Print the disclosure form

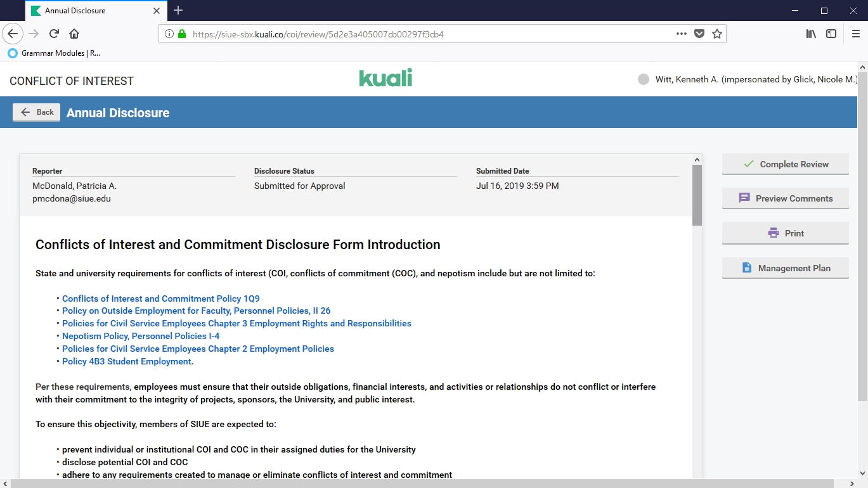(785, 233)
